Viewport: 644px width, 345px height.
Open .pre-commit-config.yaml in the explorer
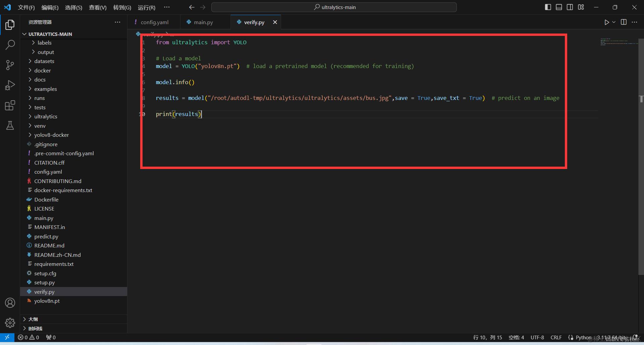(x=73, y=154)
